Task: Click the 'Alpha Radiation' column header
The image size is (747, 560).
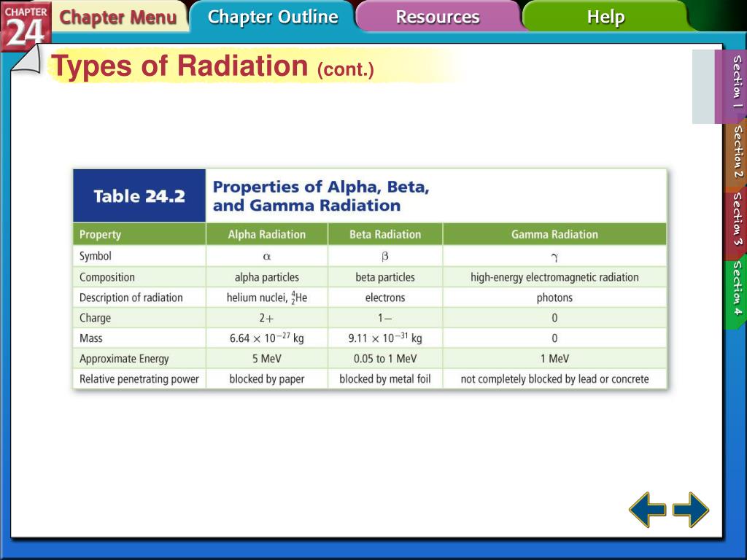Action: [267, 234]
